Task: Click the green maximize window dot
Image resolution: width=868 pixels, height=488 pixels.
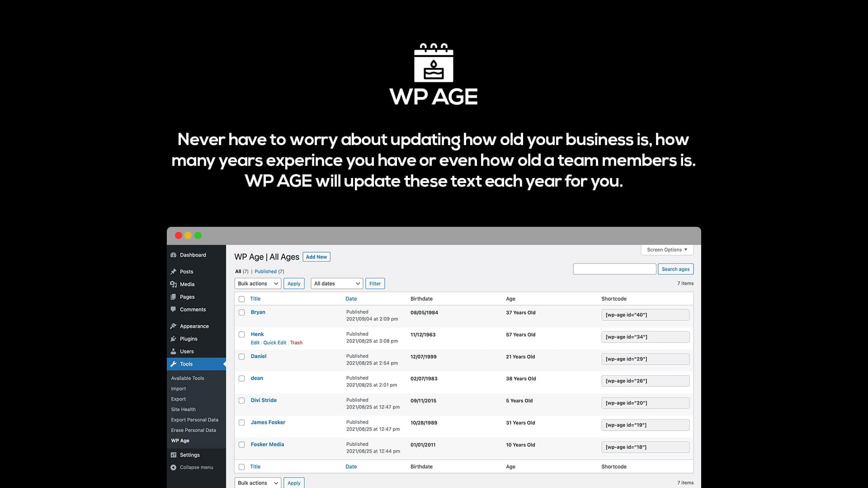Action: (198, 235)
